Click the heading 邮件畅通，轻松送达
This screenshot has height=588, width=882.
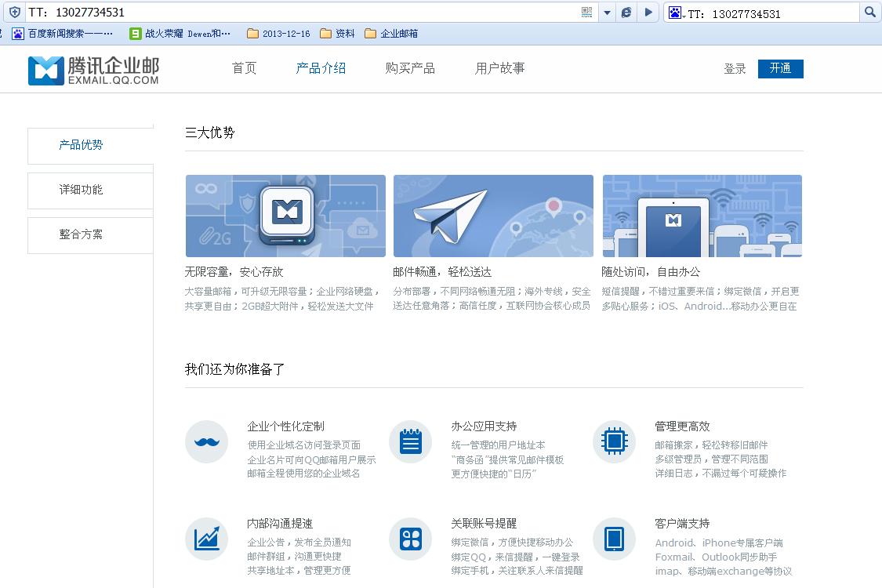442,272
